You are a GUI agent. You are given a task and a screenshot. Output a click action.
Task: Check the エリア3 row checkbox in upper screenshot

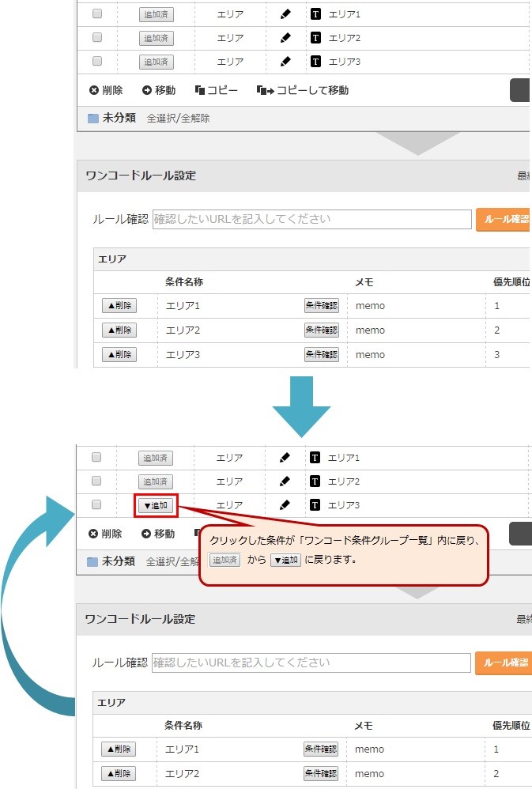(x=97, y=61)
